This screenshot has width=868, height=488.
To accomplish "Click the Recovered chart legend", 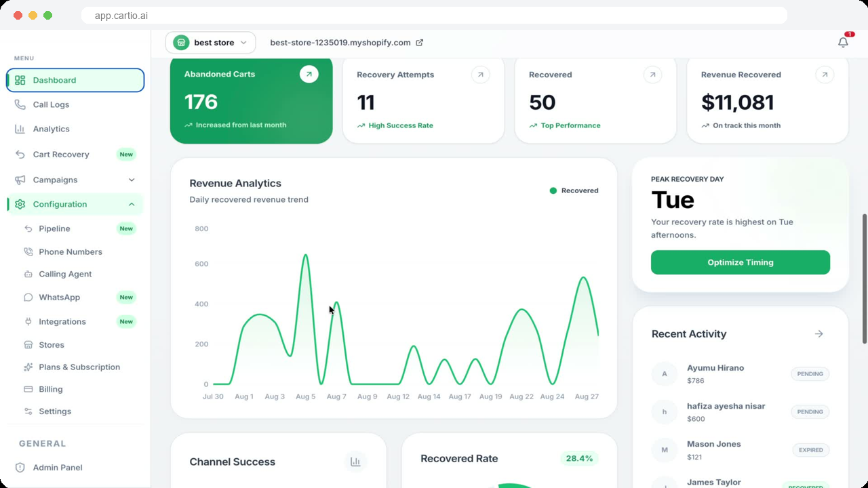I will (574, 190).
